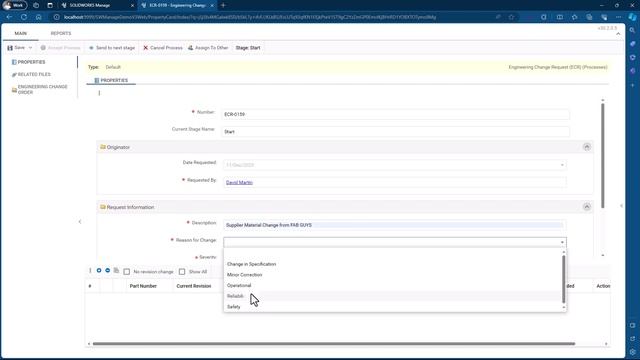Click the Edge sidebar settings gear
This screenshot has height=360, width=640.
coord(632,352)
